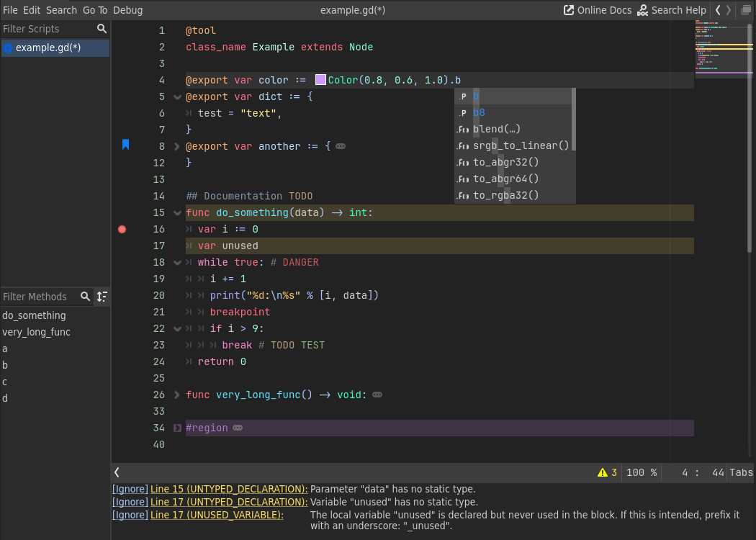Toggle the bookmark on line 8
756x540 pixels.
[125, 145]
